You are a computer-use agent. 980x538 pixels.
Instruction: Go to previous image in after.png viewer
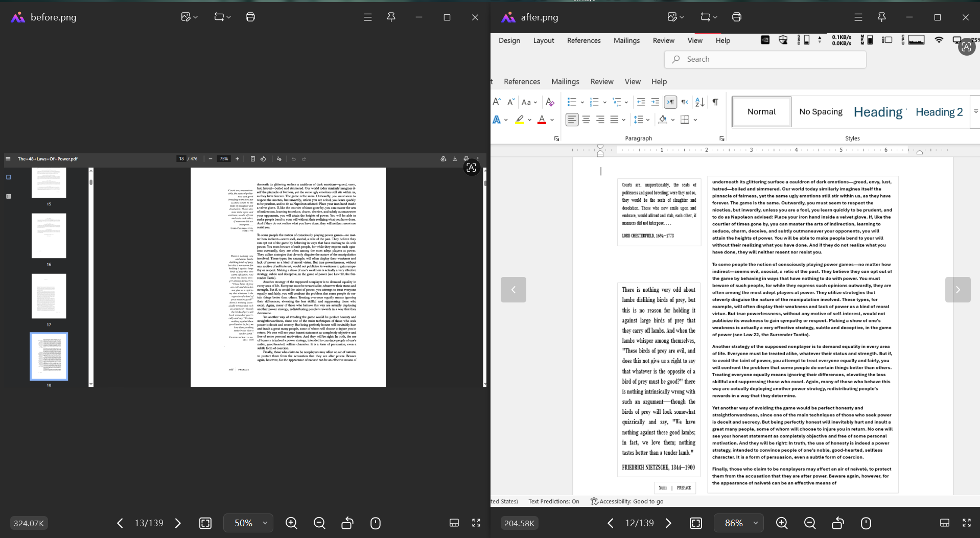pyautogui.click(x=611, y=523)
